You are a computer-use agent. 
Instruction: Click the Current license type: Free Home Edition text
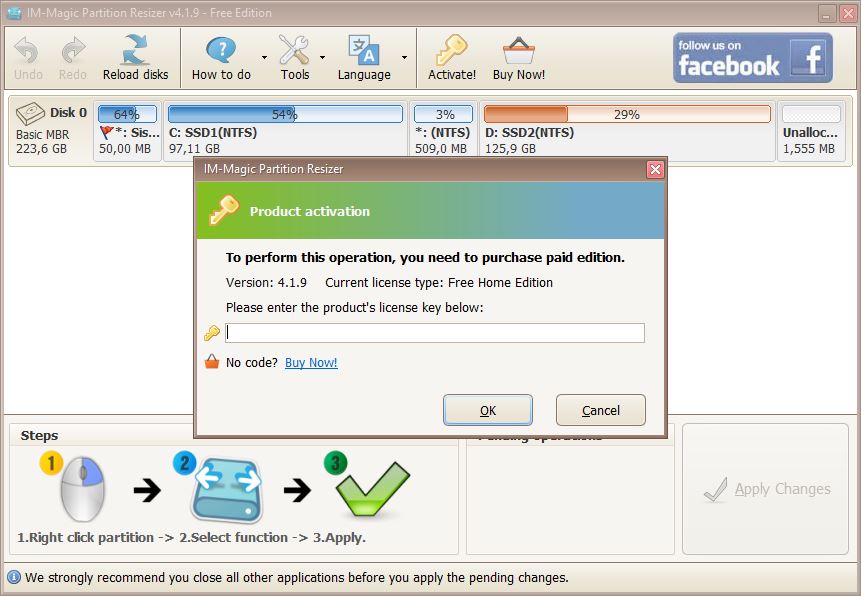tap(439, 282)
